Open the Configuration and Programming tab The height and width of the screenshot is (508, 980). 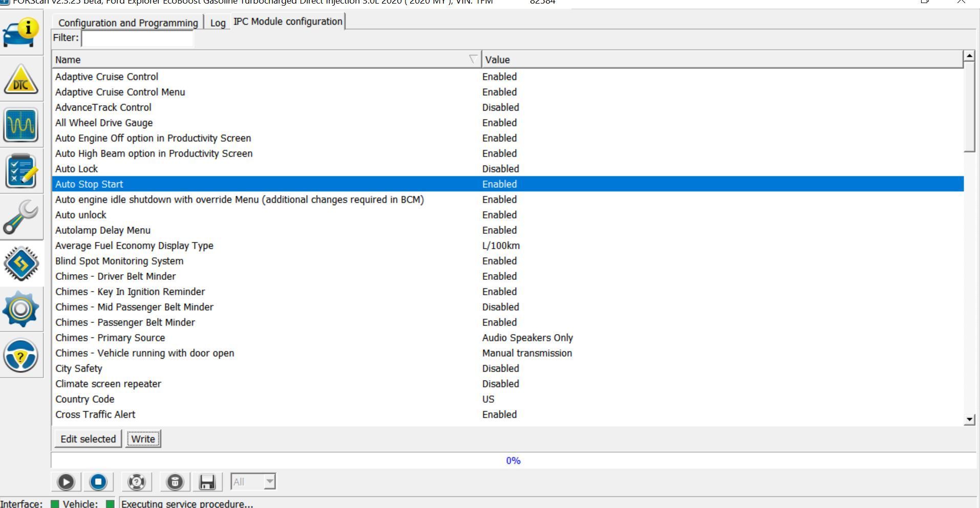coord(127,23)
